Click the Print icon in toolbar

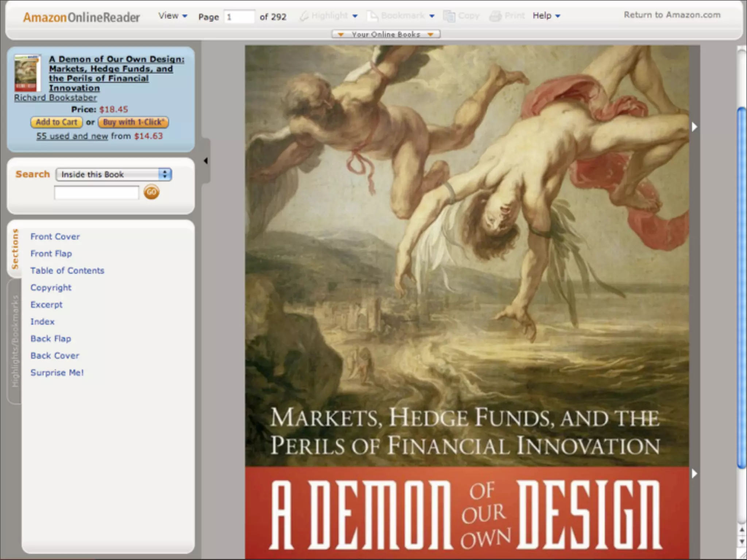click(495, 16)
